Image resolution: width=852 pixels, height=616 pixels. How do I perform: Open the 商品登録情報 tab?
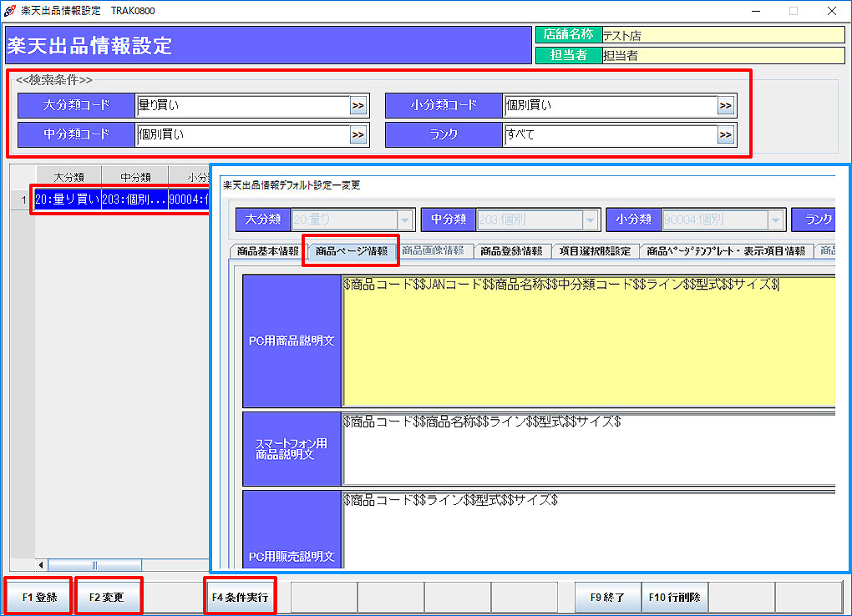pyautogui.click(x=511, y=250)
